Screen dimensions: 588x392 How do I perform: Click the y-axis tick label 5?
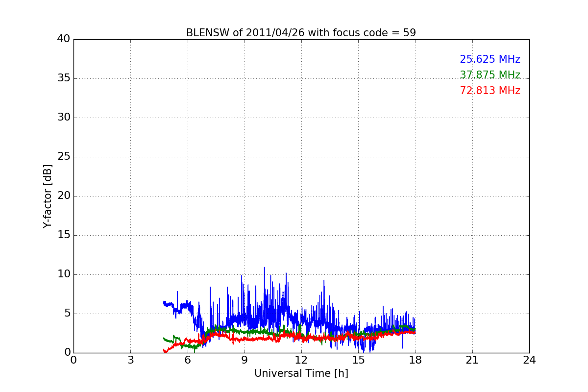67,314
